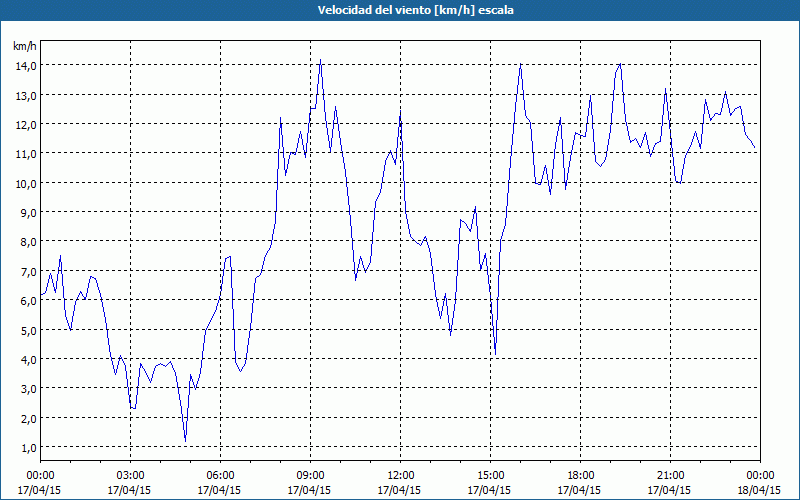
Task: Select the '21:00' time label
Action: [670, 476]
